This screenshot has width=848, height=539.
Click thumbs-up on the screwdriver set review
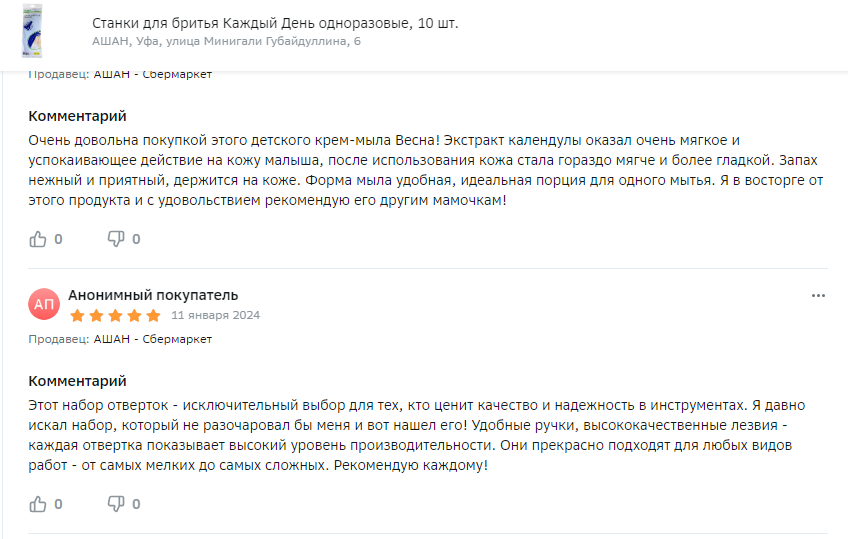click(x=38, y=504)
